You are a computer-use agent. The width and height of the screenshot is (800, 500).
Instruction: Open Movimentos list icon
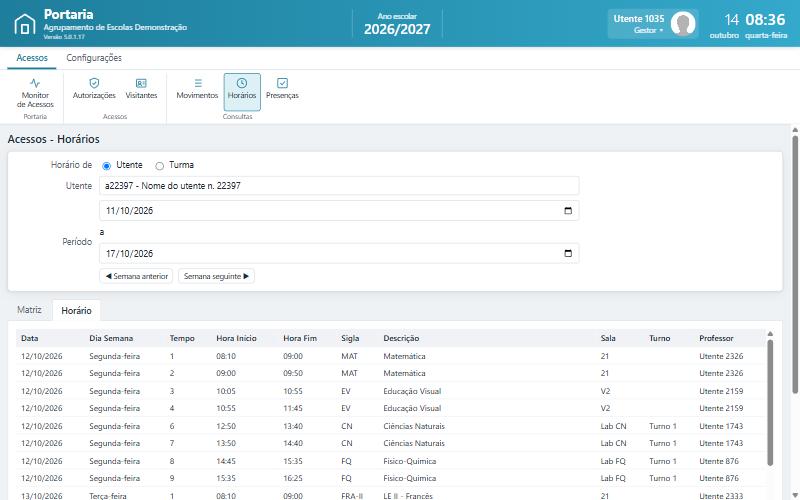[198, 83]
